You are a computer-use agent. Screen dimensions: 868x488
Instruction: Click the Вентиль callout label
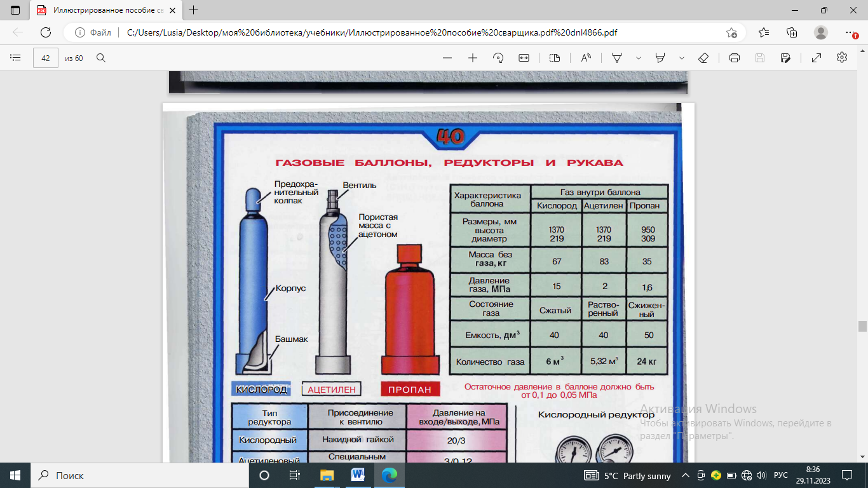pyautogui.click(x=360, y=186)
